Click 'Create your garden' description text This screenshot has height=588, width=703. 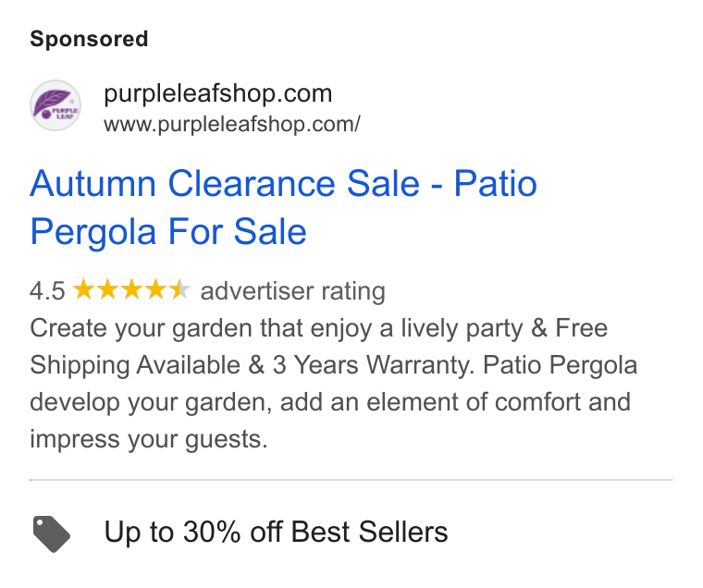142,328
